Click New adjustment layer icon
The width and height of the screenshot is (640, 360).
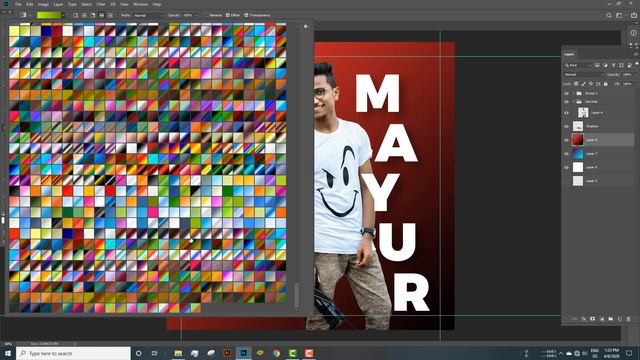(x=602, y=319)
